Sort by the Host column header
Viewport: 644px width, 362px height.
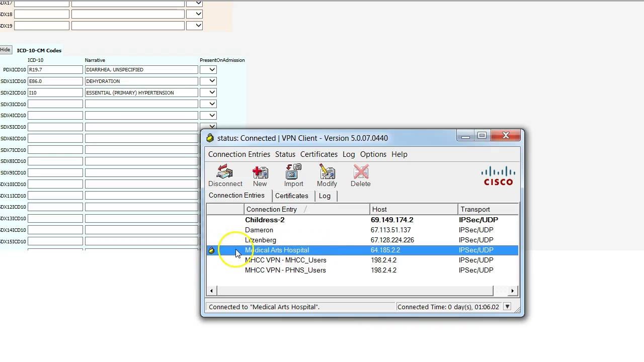point(414,209)
